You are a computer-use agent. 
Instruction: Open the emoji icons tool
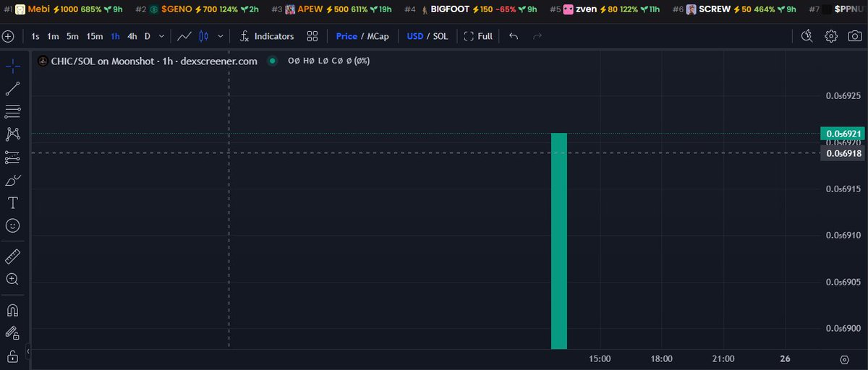click(x=12, y=225)
